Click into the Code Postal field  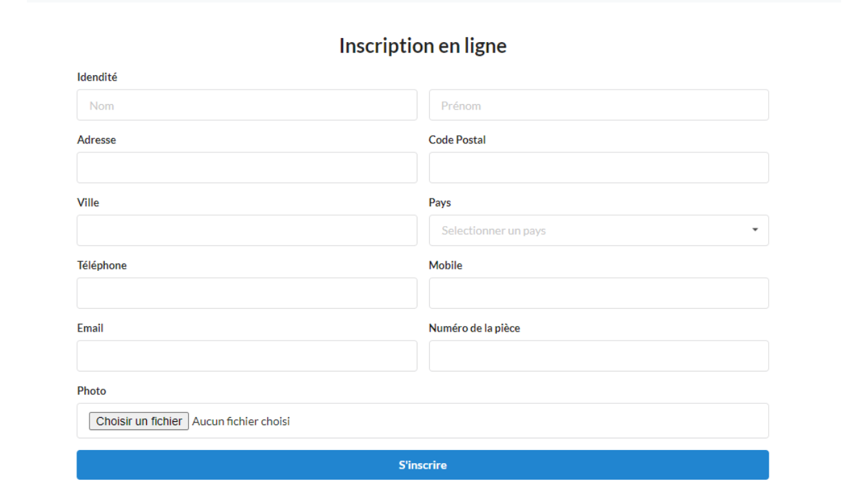(x=598, y=167)
